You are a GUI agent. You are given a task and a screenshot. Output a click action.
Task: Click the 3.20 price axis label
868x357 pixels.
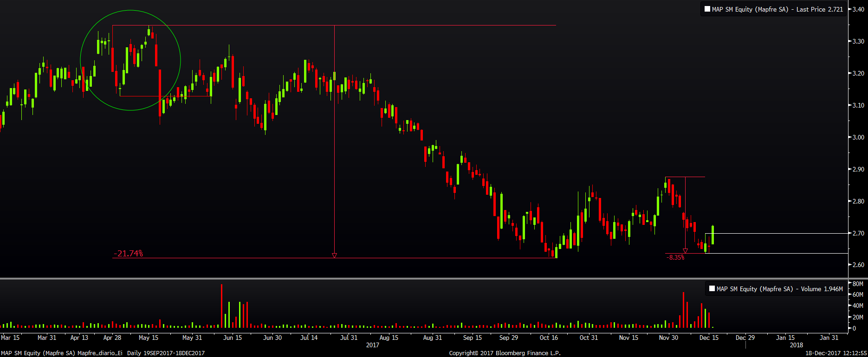[859, 73]
